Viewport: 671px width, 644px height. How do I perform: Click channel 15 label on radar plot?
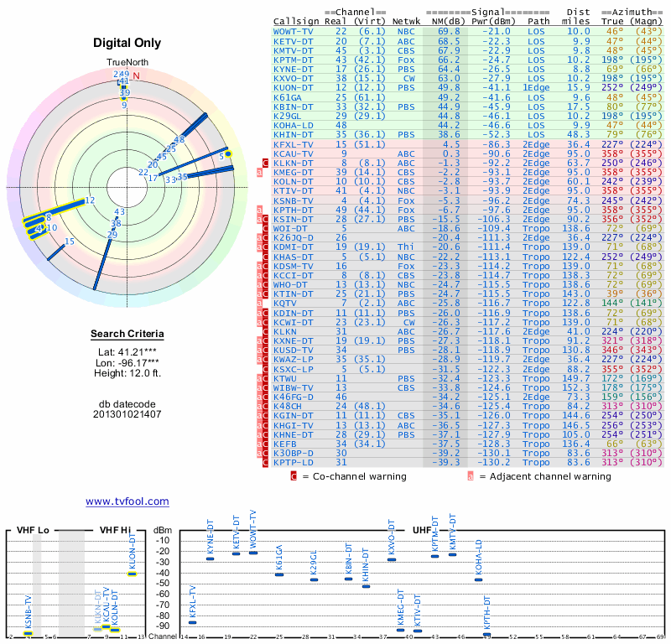point(70,241)
